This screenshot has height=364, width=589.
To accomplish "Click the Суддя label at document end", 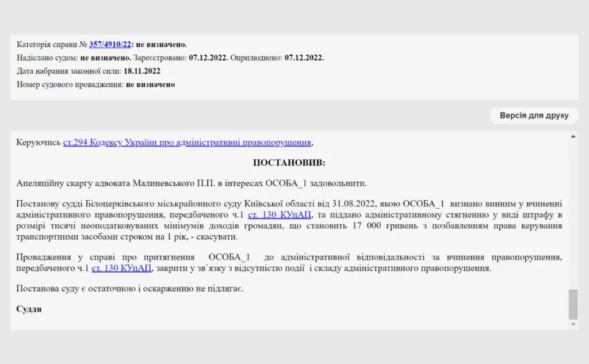I will coord(29,309).
